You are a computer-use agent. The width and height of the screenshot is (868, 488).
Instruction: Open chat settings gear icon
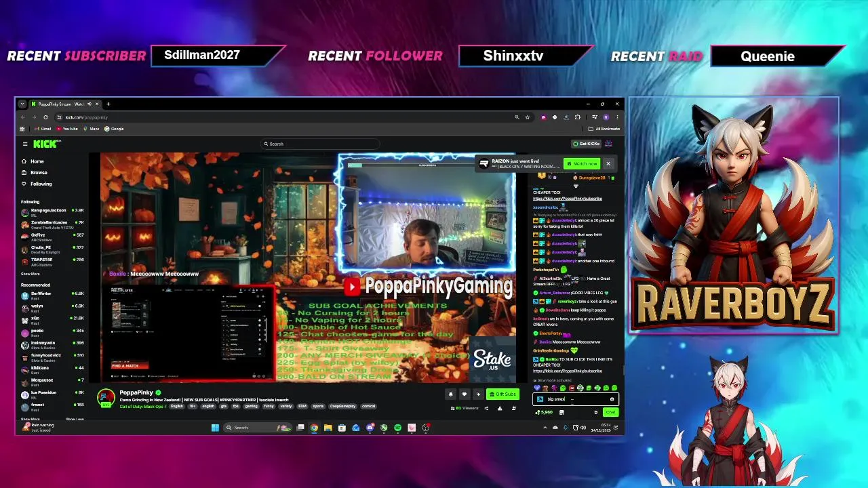[596, 412]
